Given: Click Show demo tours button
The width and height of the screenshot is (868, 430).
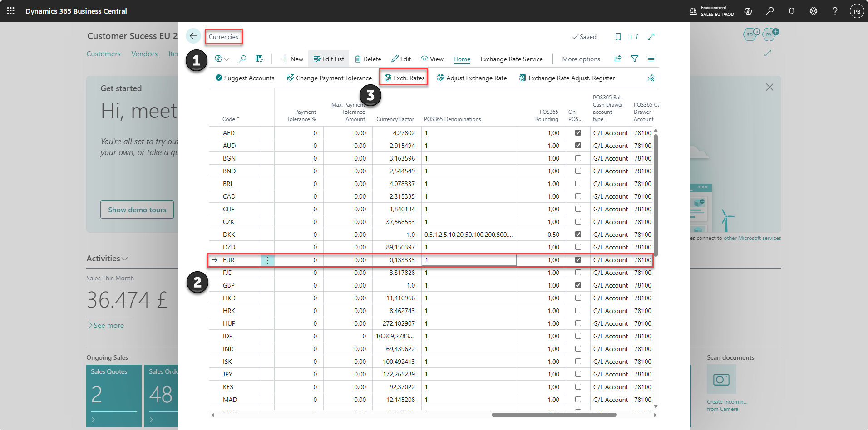Looking at the screenshot, I should [137, 210].
